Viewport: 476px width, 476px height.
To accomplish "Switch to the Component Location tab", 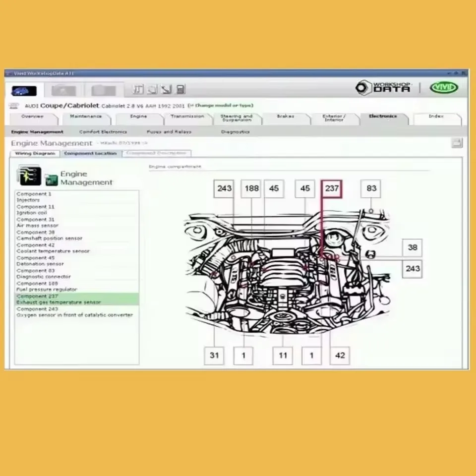I will pyautogui.click(x=90, y=154).
